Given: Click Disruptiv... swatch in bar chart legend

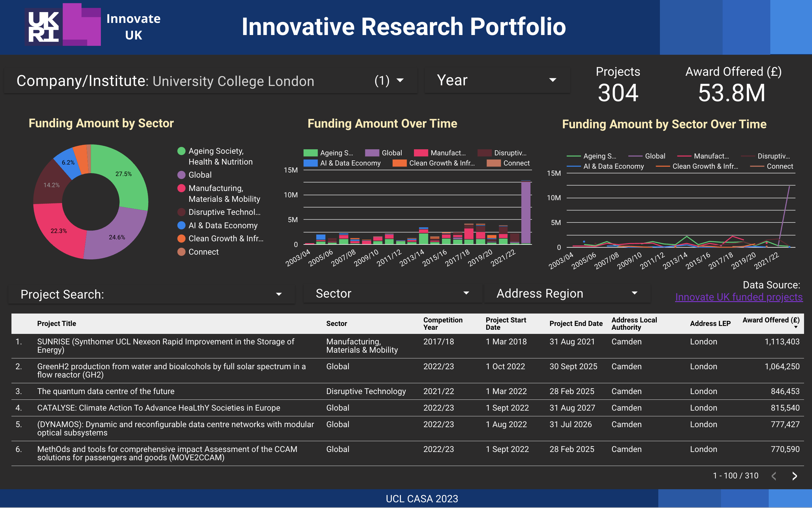Looking at the screenshot, I should click(485, 153).
